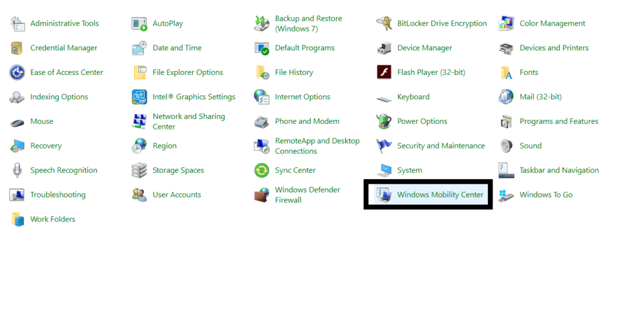Open Backup and Restore (Windows 7) icon

tap(262, 24)
